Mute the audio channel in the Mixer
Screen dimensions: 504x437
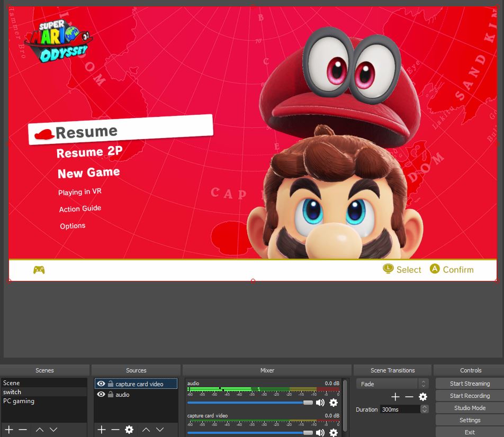320,403
